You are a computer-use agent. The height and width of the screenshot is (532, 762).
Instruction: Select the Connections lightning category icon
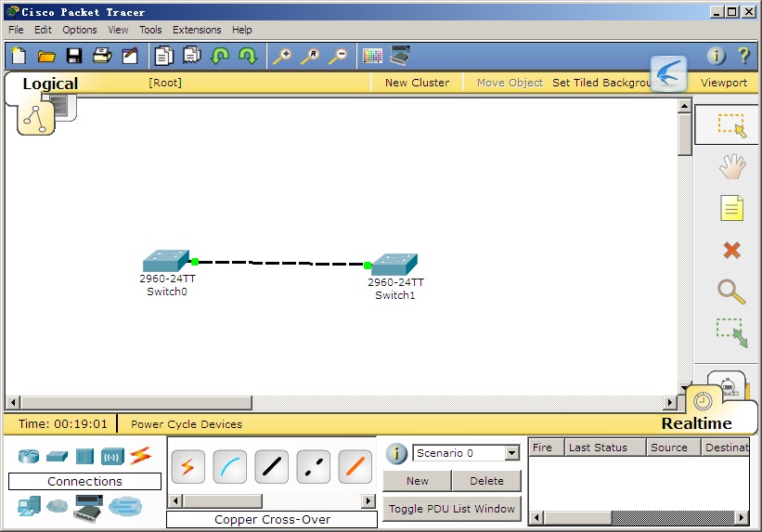click(140, 456)
